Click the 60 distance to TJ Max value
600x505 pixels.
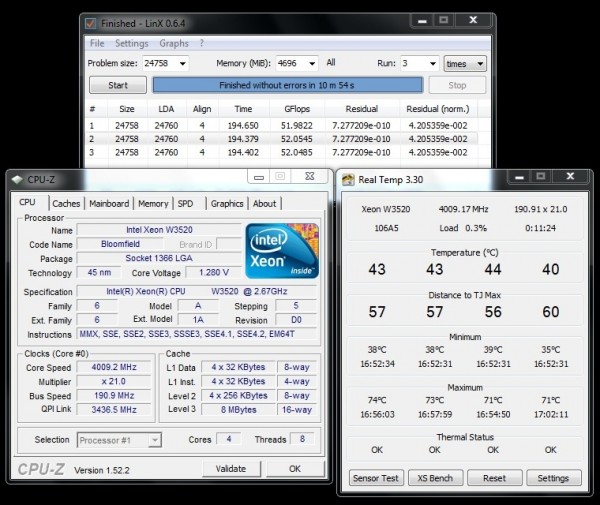click(551, 312)
